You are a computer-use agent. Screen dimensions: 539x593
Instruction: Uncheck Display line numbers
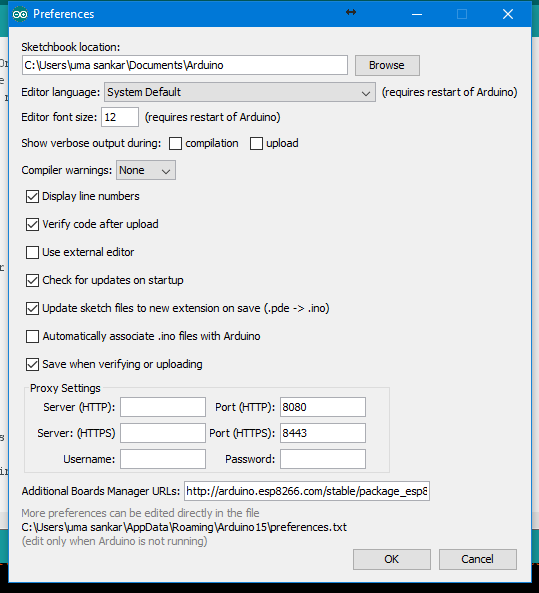[32, 197]
